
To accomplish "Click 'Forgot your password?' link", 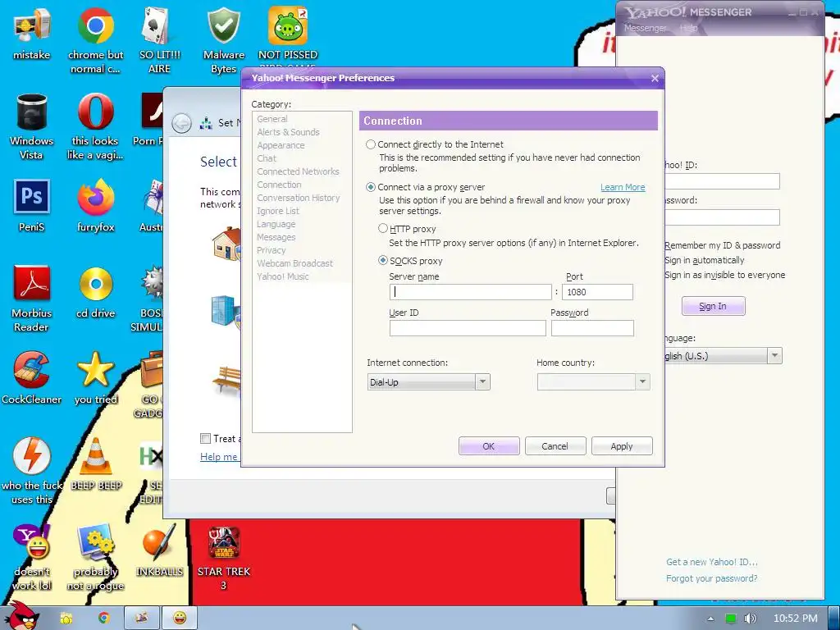I will pyautogui.click(x=711, y=578).
